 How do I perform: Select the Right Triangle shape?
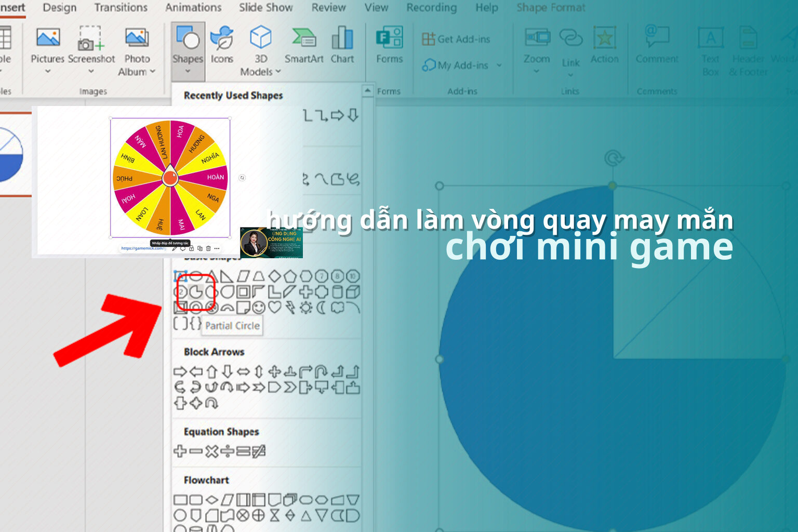tap(227, 276)
